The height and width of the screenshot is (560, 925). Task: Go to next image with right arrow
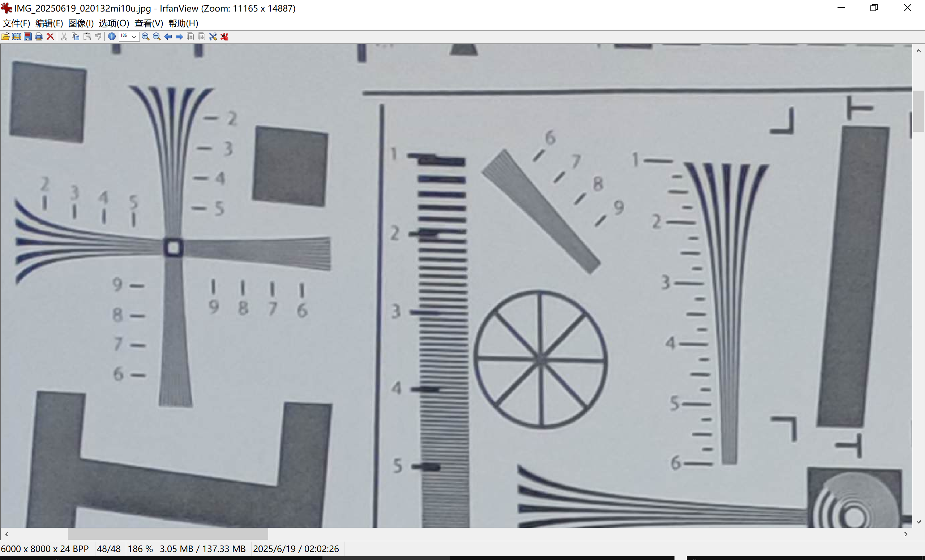[179, 36]
